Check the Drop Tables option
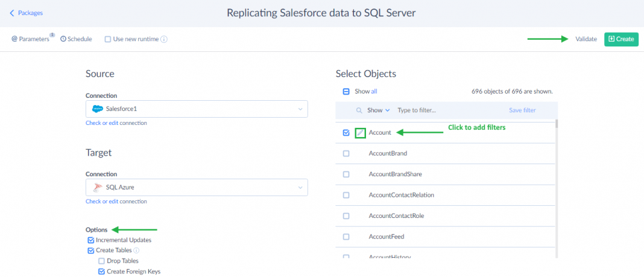Image resolution: width=644 pixels, height=277 pixels. 101,261
